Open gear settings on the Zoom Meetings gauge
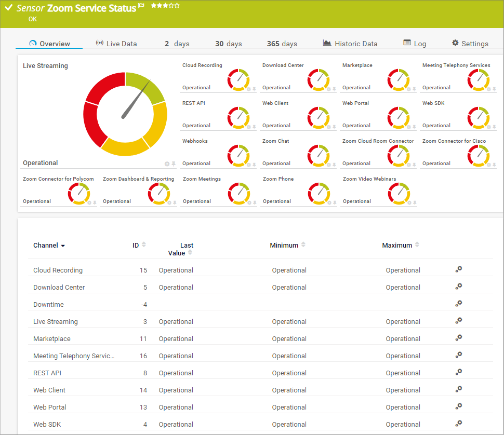504x435 pixels. click(249, 202)
